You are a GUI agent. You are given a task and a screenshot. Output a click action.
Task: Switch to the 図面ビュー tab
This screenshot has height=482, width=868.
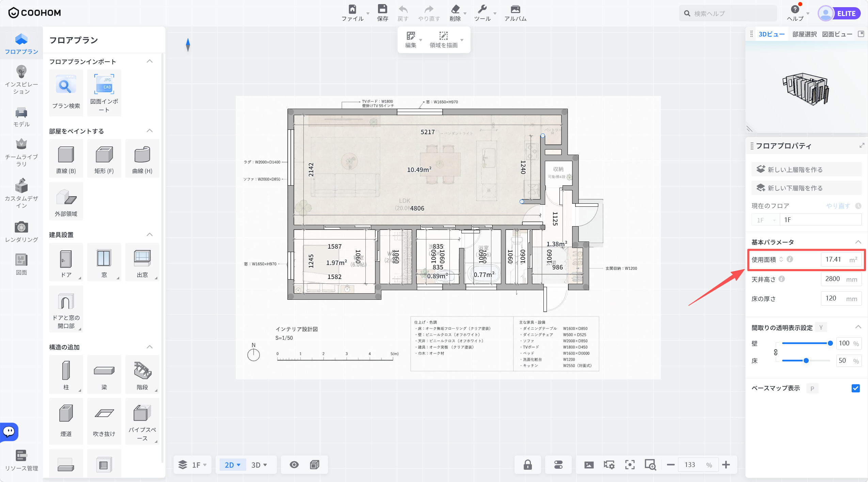pyautogui.click(x=837, y=34)
